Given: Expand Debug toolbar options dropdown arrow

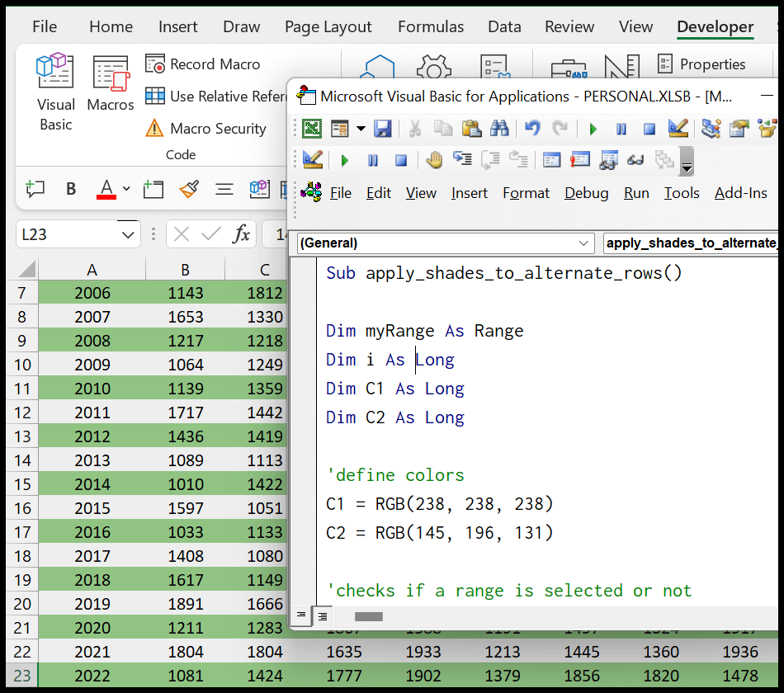Looking at the screenshot, I should (x=687, y=162).
